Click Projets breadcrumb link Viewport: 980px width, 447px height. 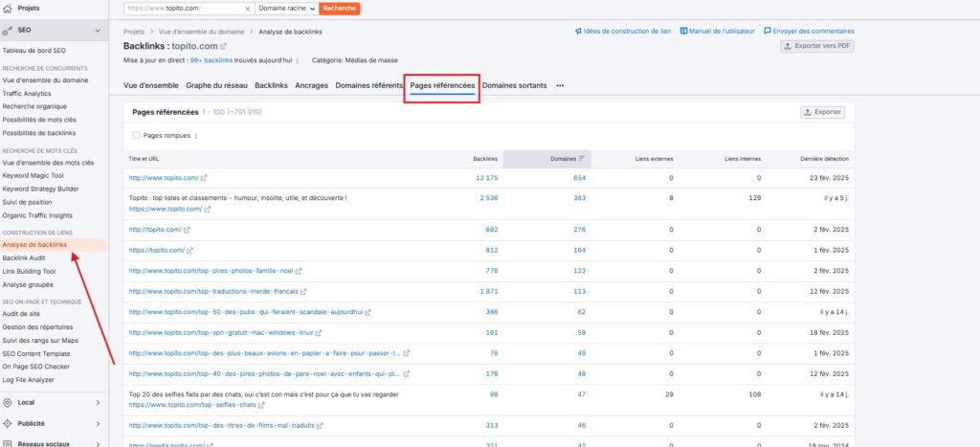point(134,32)
